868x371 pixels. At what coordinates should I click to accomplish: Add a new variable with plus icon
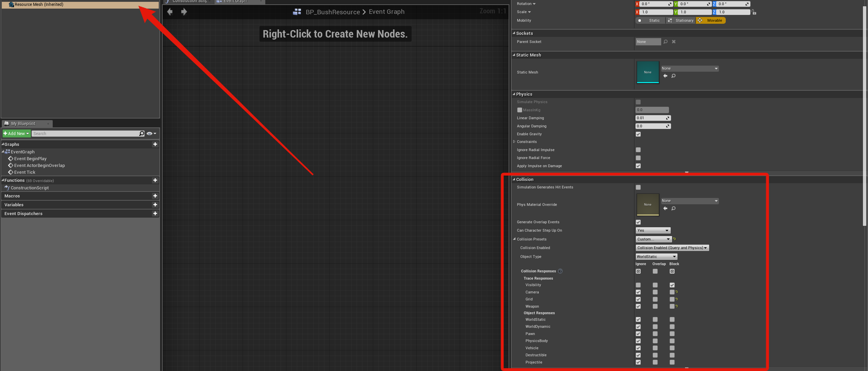155,205
